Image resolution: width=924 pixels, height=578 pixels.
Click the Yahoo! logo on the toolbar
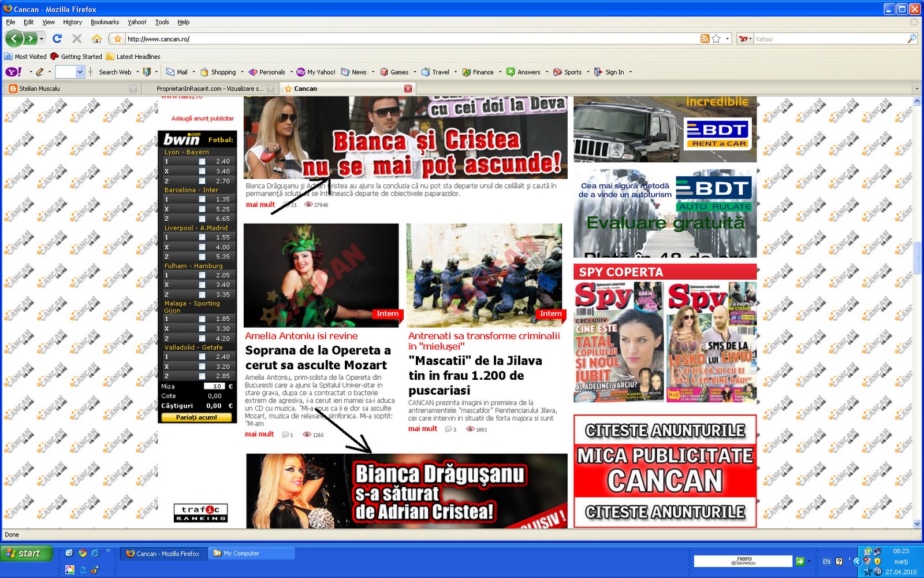[13, 72]
